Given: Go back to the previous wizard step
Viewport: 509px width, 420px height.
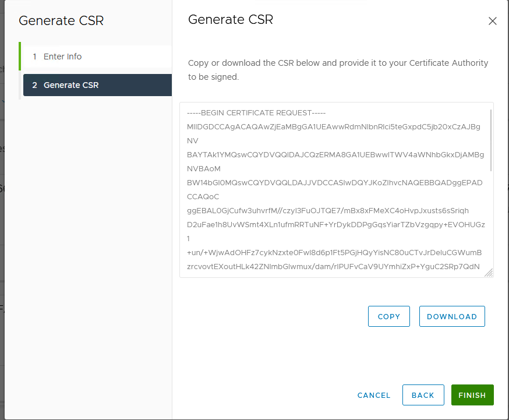Looking at the screenshot, I should (x=423, y=395).
